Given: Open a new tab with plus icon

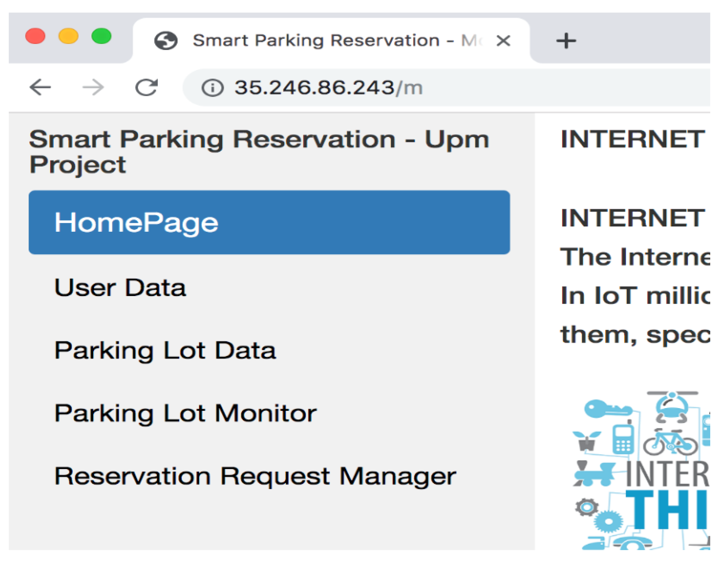Looking at the screenshot, I should (566, 41).
